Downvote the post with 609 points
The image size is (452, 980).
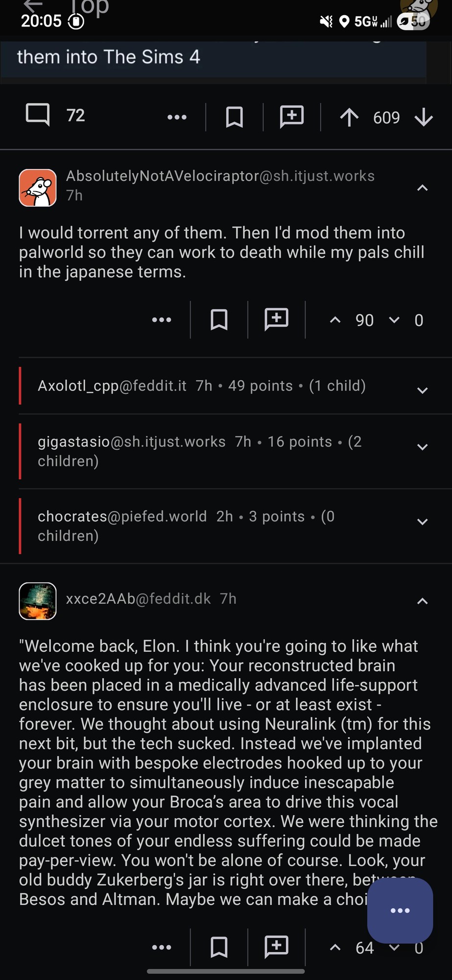[424, 118]
